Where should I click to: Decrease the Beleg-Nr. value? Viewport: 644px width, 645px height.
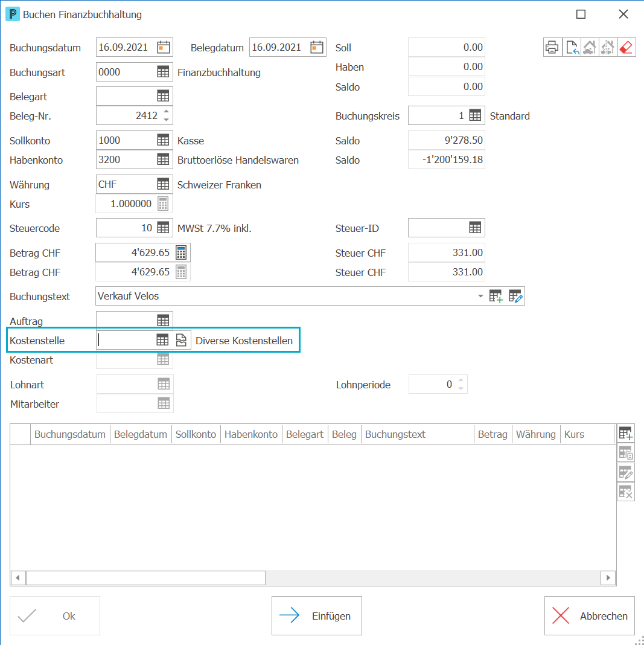[166, 120]
